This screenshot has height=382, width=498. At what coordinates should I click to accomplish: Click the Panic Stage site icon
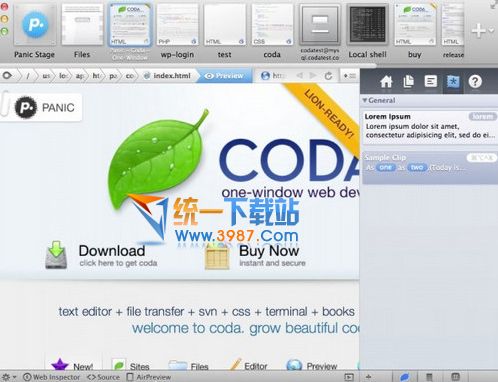coord(35,25)
